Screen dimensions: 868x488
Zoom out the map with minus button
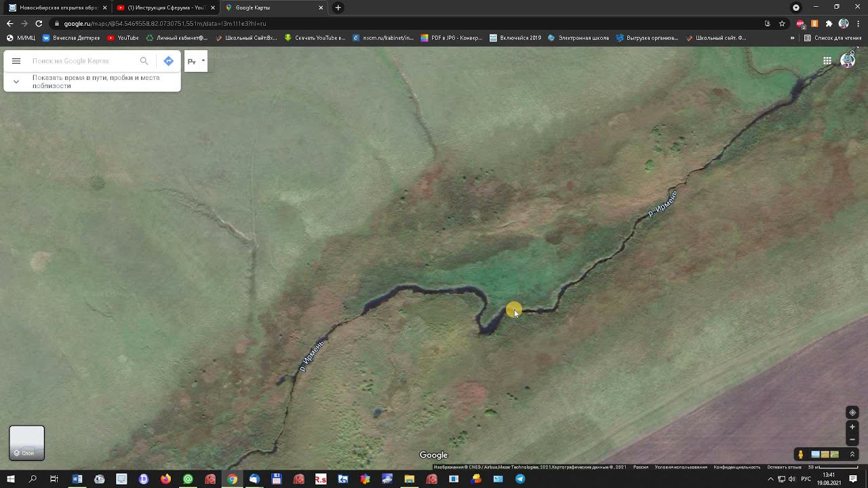pyautogui.click(x=852, y=439)
